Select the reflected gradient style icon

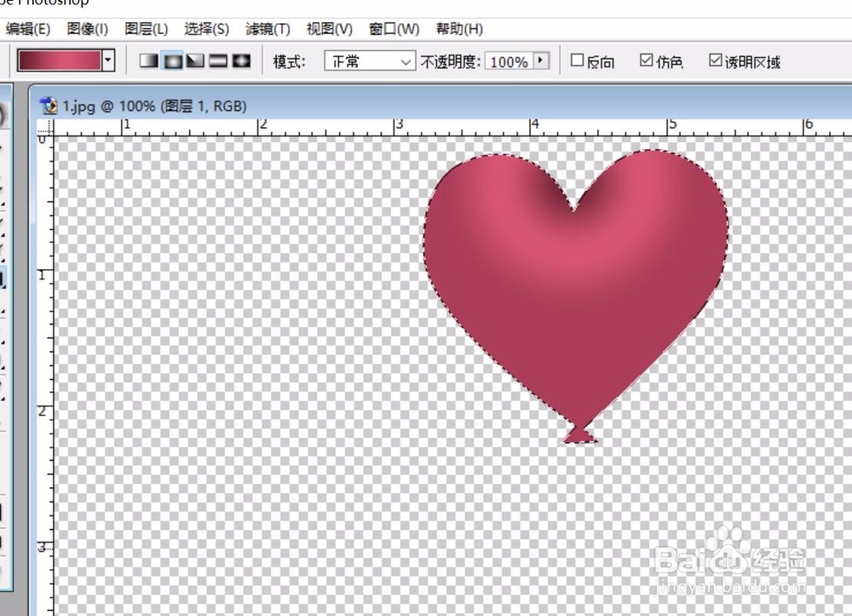click(x=218, y=60)
